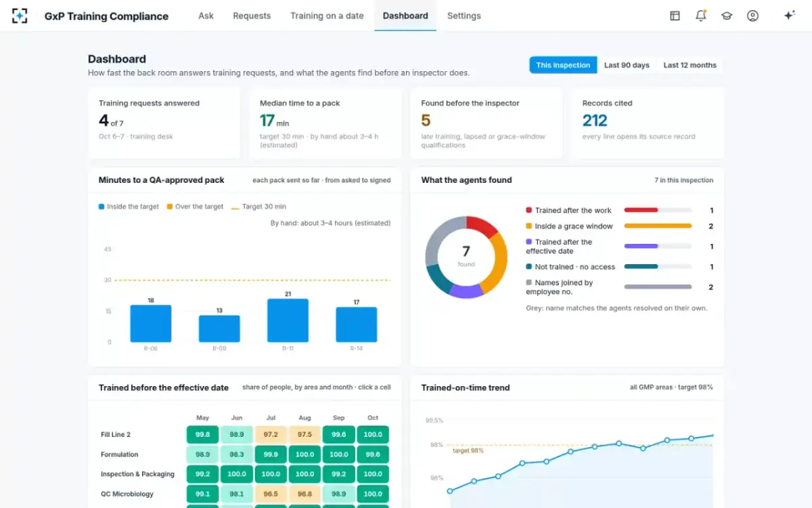
Task: Click the blue 'Inside the target' legend marker
Action: [101, 207]
